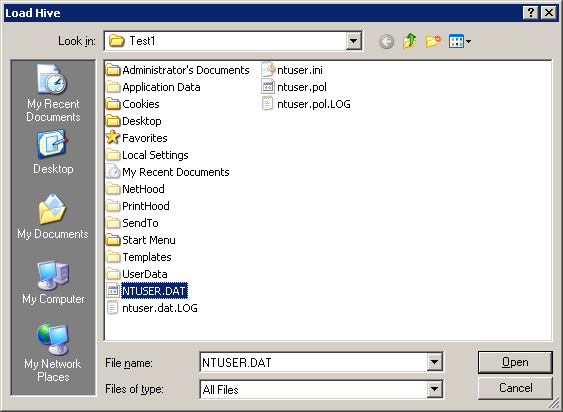Jump to Desktop in places bar
Viewport: 563px width, 412px height.
[53, 153]
